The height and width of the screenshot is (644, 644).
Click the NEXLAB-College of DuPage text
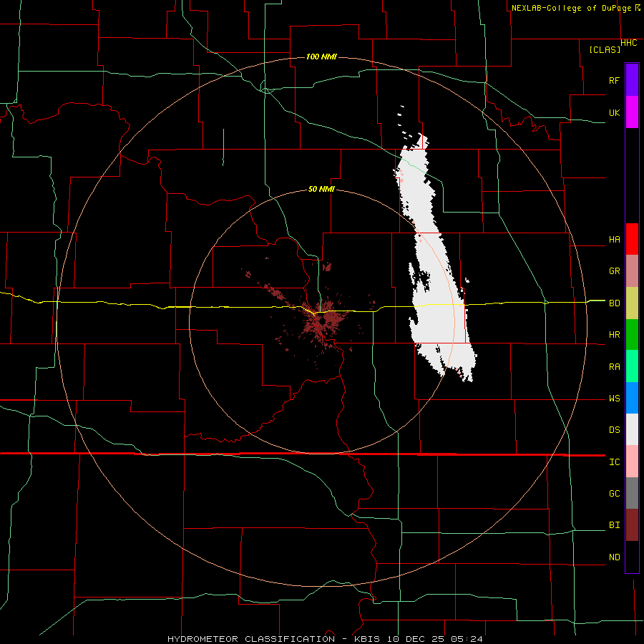(572, 8)
